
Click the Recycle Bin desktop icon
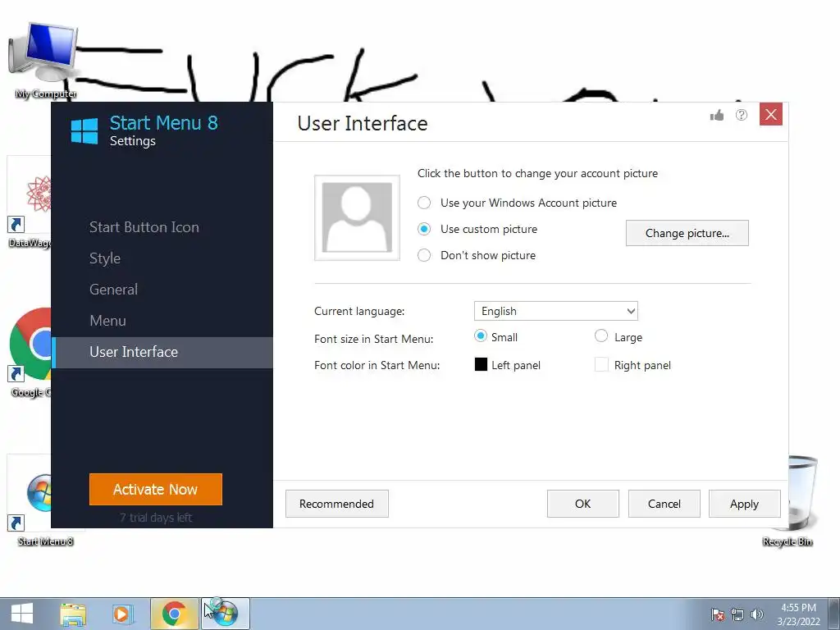pos(802,501)
